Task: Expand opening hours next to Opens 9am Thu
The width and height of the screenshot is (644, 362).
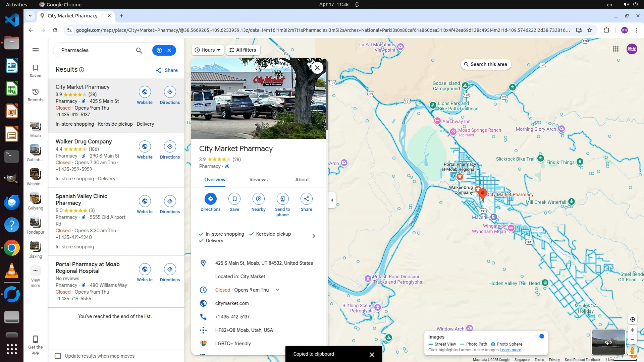Action: click(x=277, y=290)
